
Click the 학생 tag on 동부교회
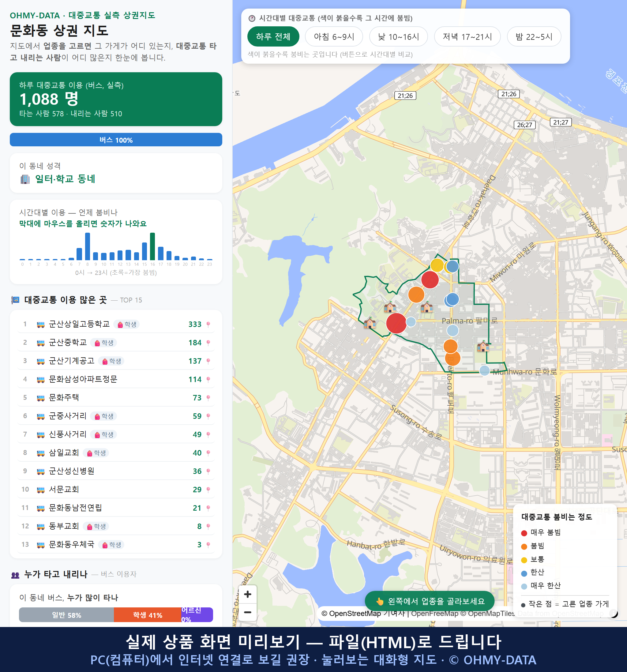click(96, 526)
